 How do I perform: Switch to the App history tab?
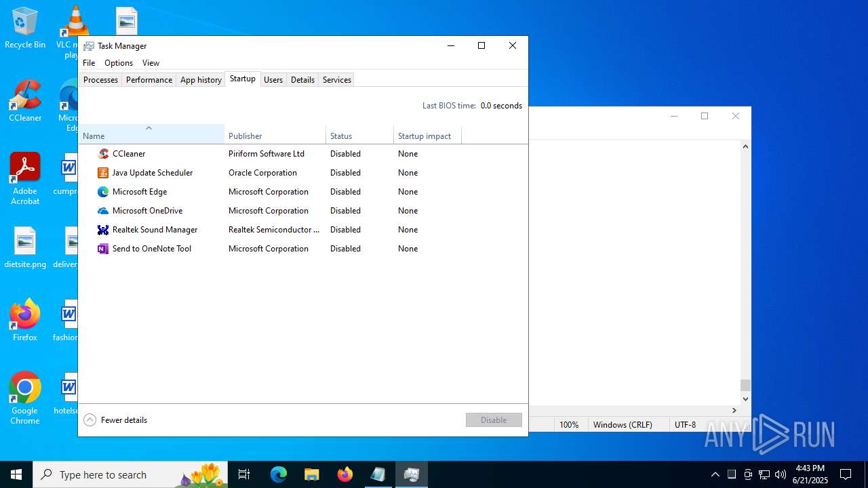coord(201,80)
